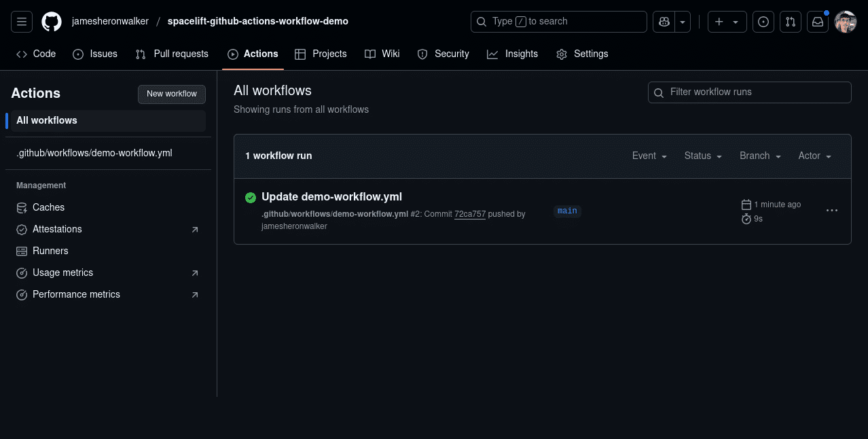Click the Copilot icon in header
The height and width of the screenshot is (439, 868).
point(664,21)
